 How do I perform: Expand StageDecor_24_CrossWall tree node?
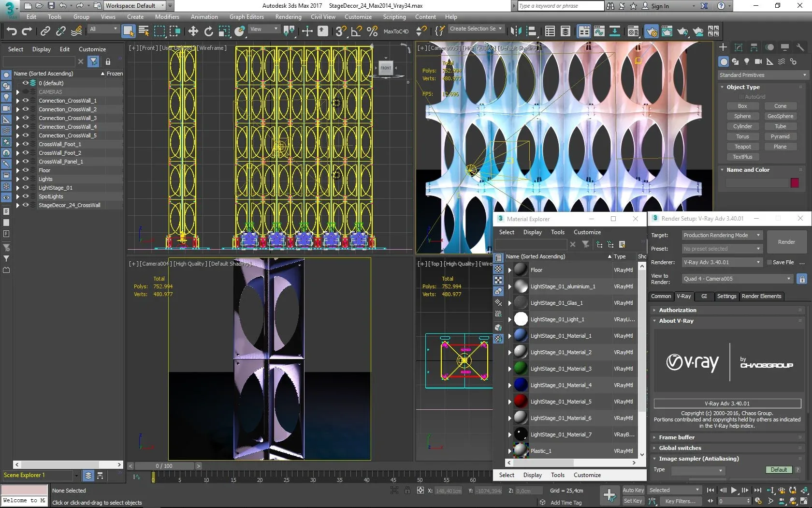tap(18, 205)
